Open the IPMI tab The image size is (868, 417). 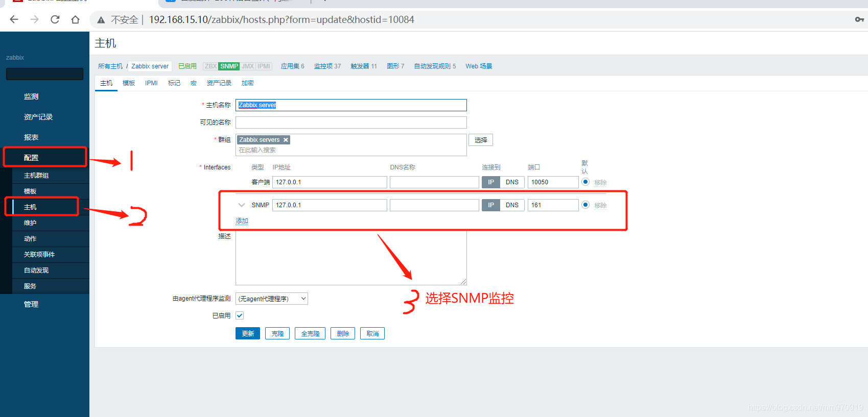point(151,83)
